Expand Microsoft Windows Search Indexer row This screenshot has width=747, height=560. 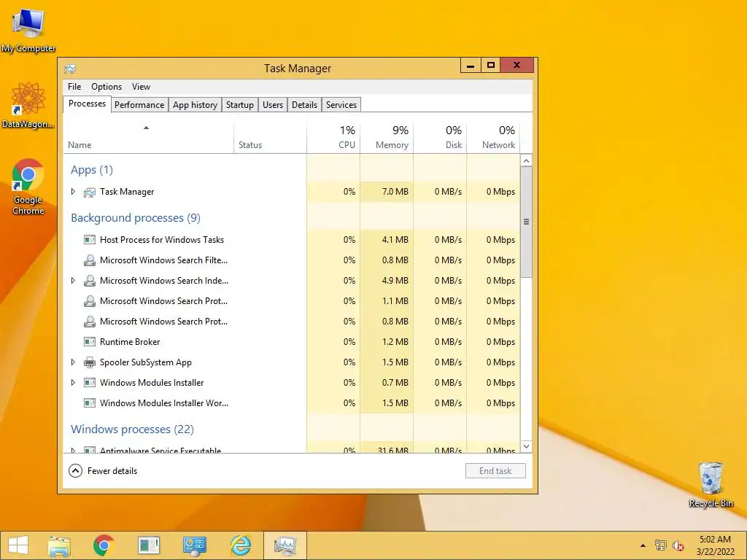point(73,281)
